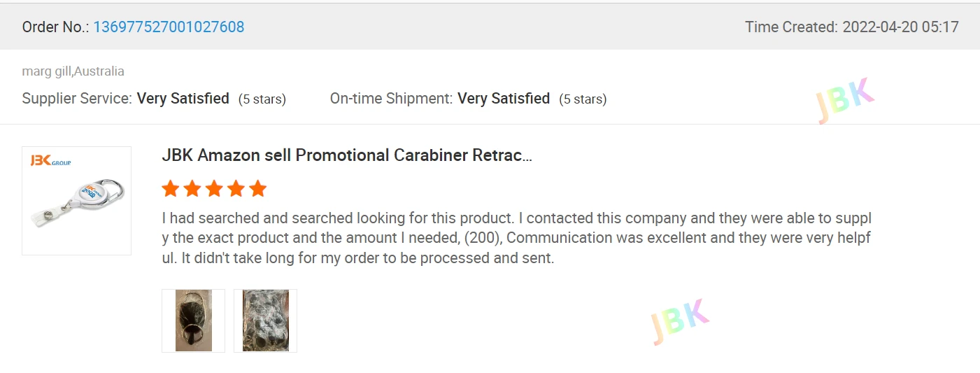980x373 pixels.
Task: Click the review comment text paragraph
Action: tap(516, 238)
